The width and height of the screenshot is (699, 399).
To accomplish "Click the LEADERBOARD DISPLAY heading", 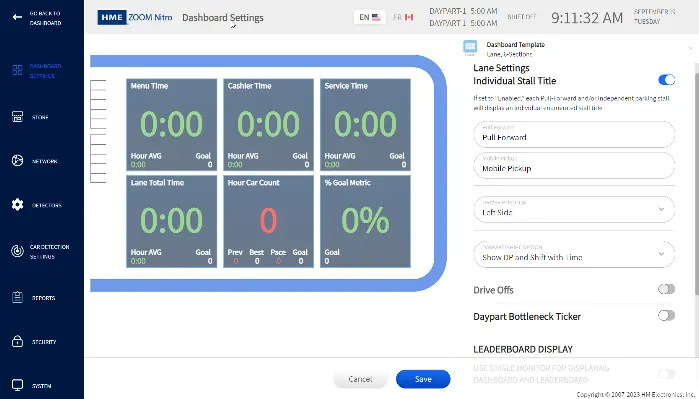I will pos(523,349).
